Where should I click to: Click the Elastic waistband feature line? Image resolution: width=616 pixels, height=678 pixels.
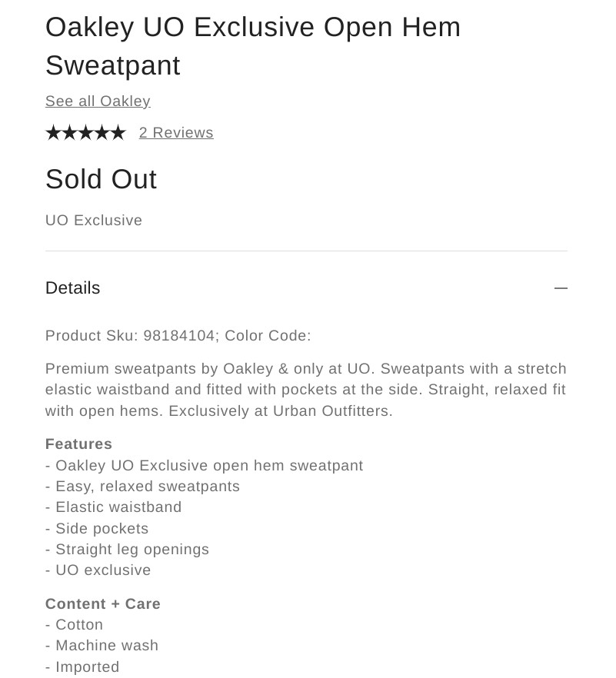click(x=114, y=507)
